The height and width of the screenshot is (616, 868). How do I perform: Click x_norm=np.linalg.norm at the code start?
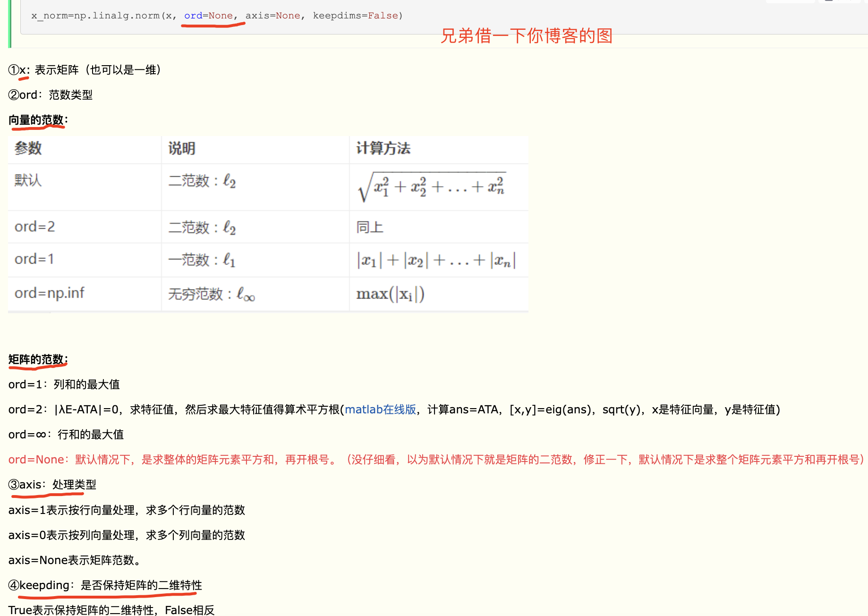point(95,16)
